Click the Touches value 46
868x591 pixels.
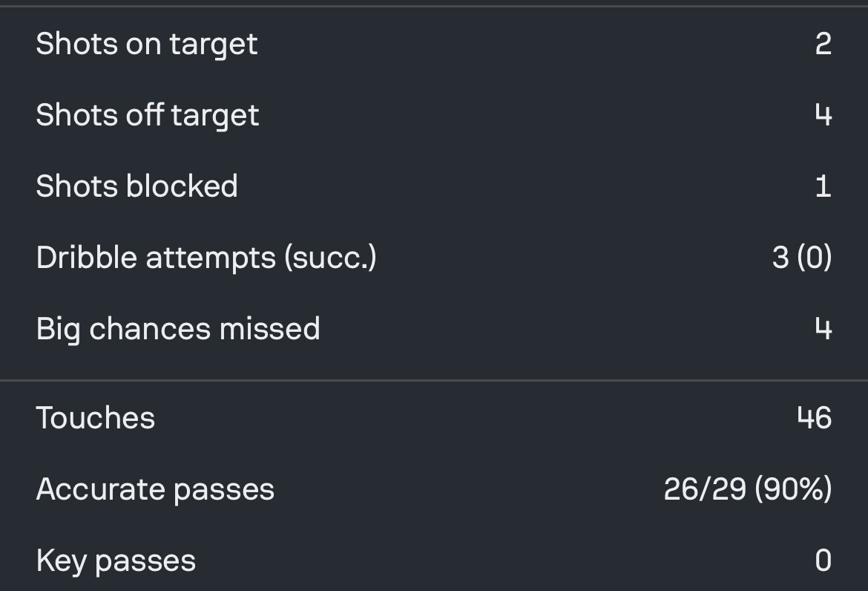click(x=815, y=417)
